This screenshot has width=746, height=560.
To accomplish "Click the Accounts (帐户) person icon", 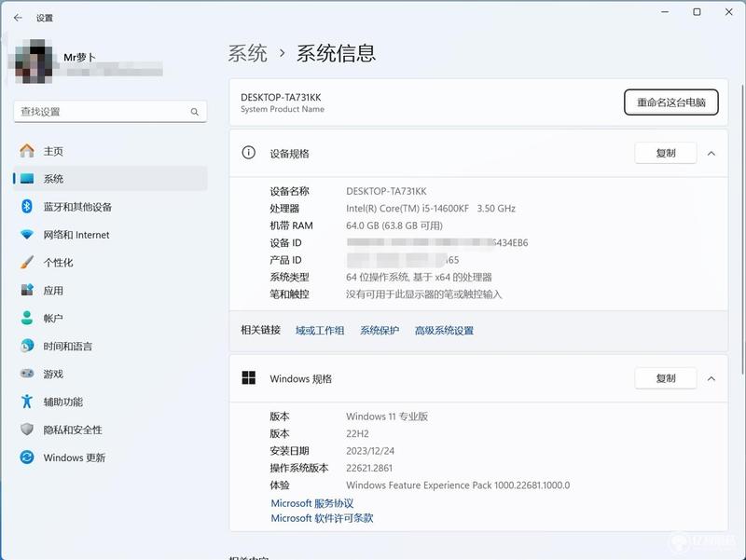I will click(27, 318).
